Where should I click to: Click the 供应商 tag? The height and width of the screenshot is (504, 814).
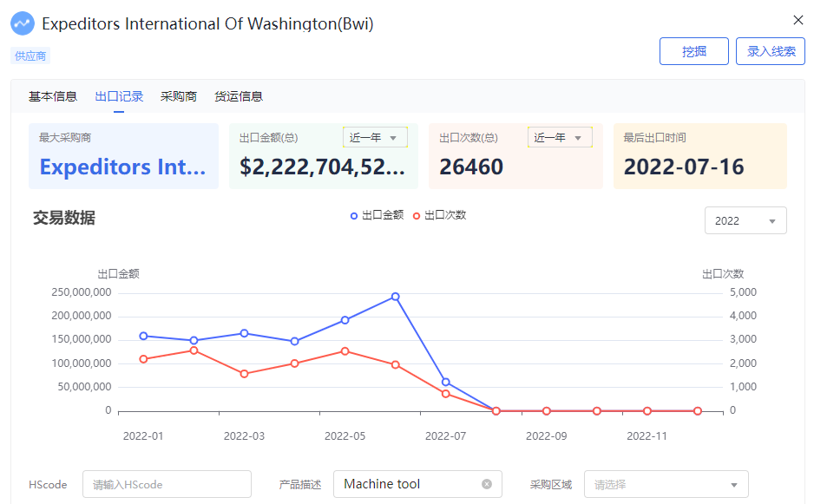point(30,56)
